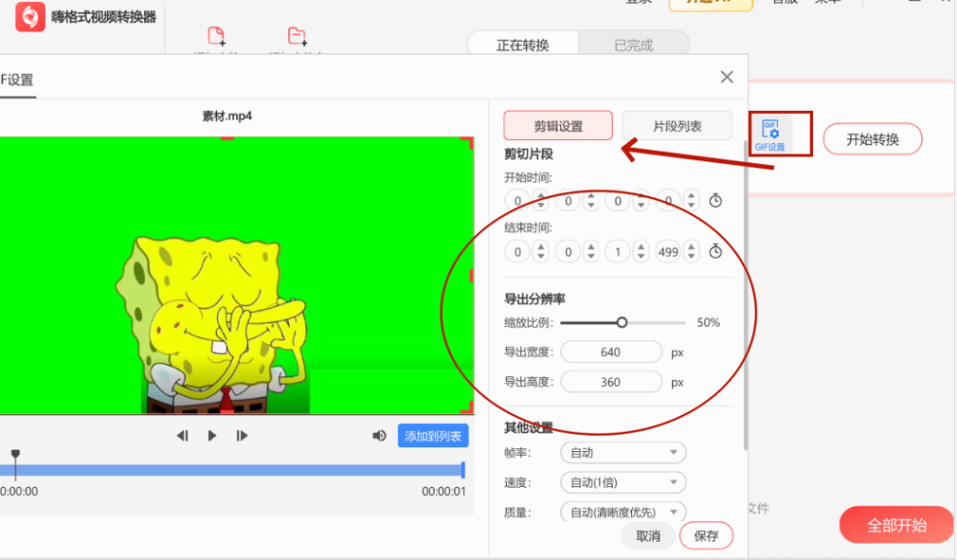Step back one frame in the preview
The width and height of the screenshot is (957, 560).
click(x=183, y=436)
